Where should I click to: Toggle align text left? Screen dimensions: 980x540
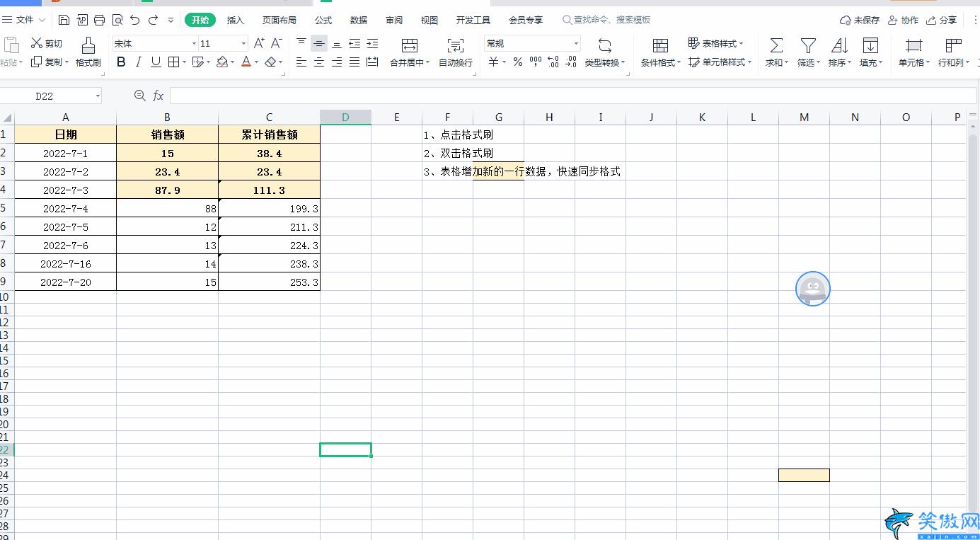pyautogui.click(x=301, y=62)
